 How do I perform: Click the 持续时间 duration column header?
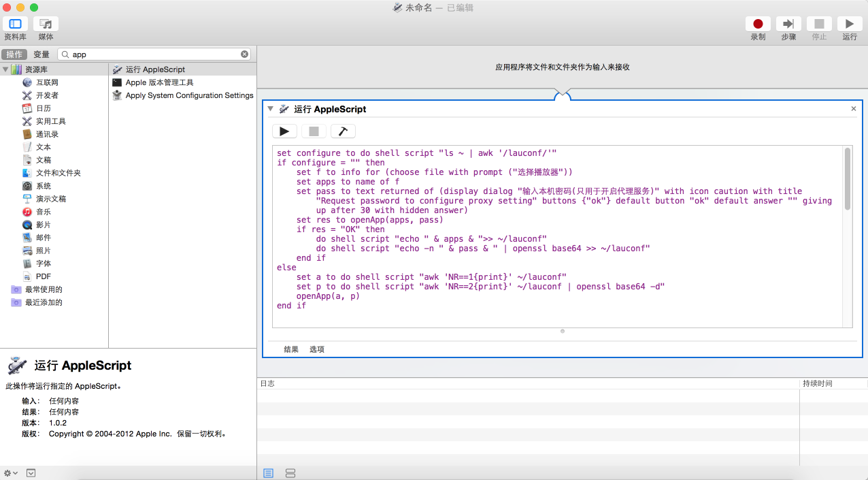833,384
